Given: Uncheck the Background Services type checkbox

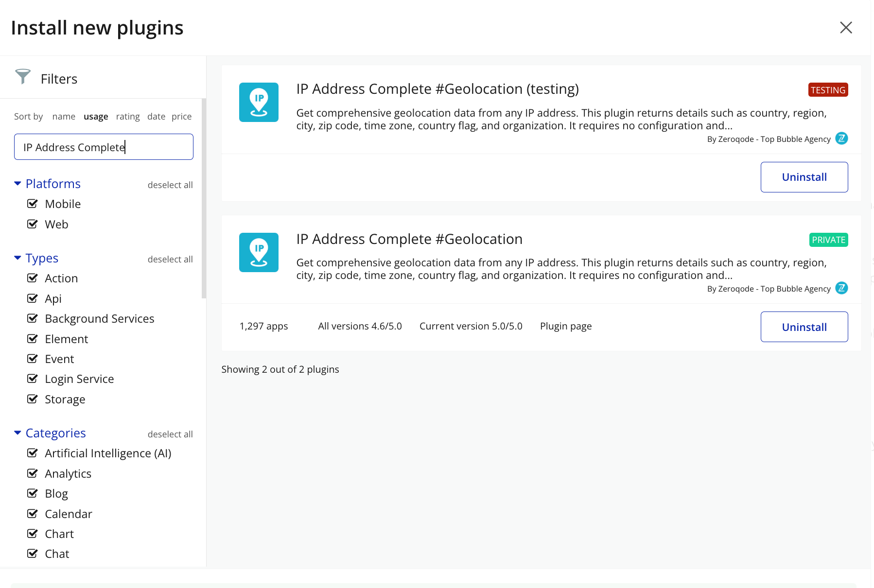Looking at the screenshot, I should pos(33,318).
